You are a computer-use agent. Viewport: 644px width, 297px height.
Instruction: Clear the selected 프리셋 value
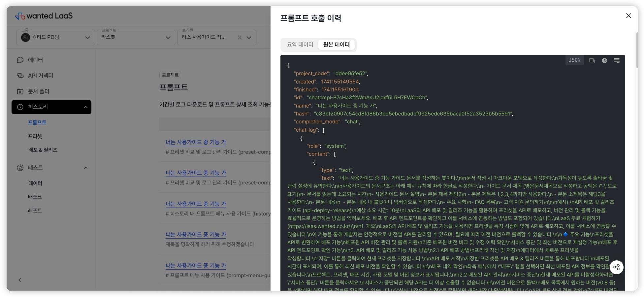(x=240, y=38)
